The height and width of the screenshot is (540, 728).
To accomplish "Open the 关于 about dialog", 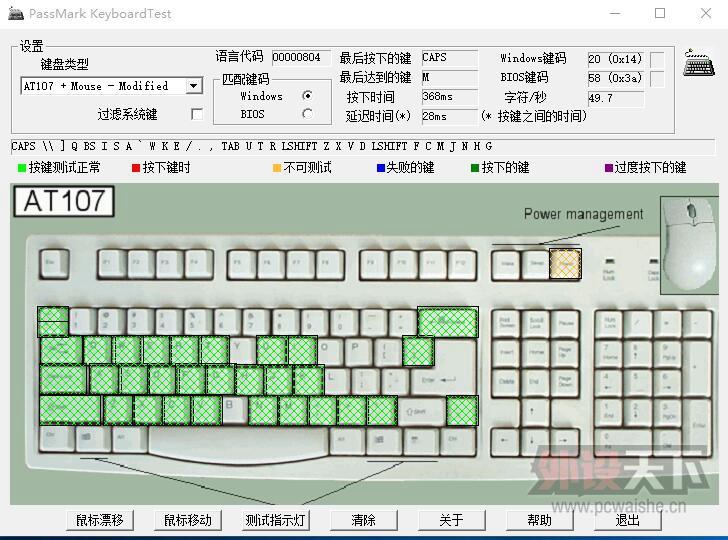I will [x=452, y=520].
